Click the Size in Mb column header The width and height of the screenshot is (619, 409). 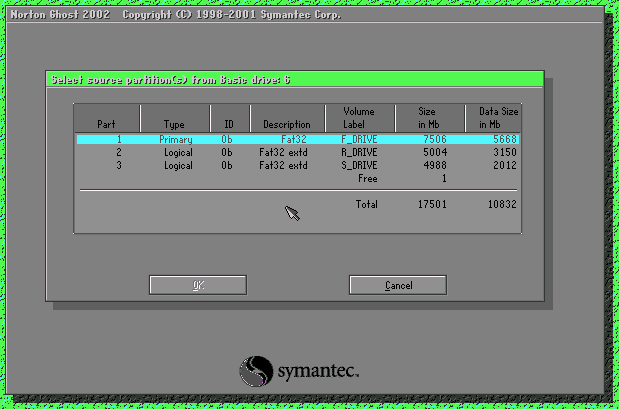tap(428, 118)
